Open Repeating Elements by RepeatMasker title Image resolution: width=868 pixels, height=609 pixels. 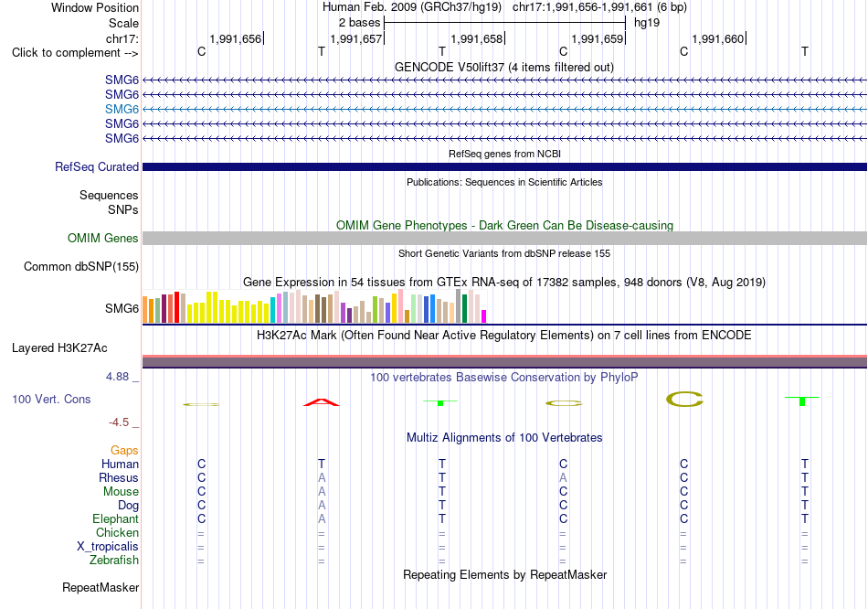tap(504, 574)
